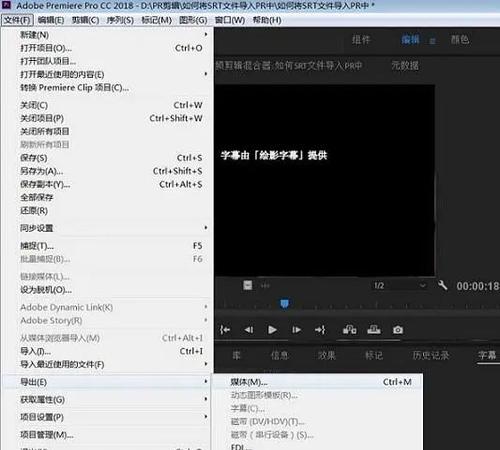Export frame with the camera icon

coord(398,330)
